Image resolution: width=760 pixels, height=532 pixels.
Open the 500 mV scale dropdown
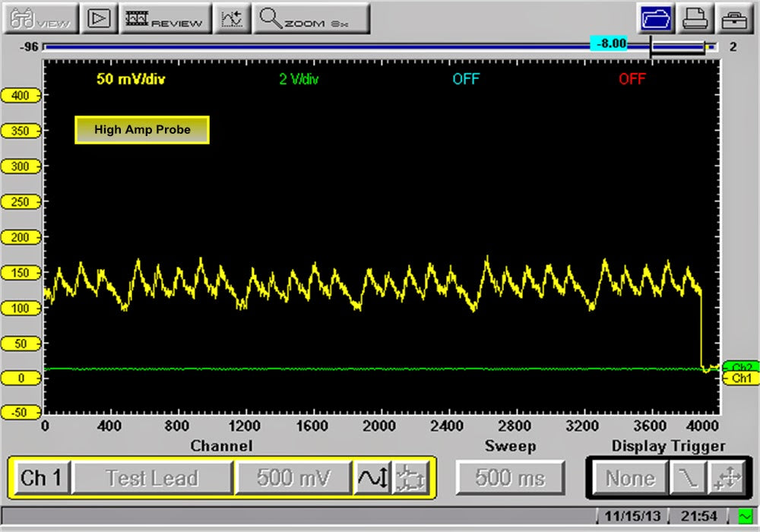point(293,478)
